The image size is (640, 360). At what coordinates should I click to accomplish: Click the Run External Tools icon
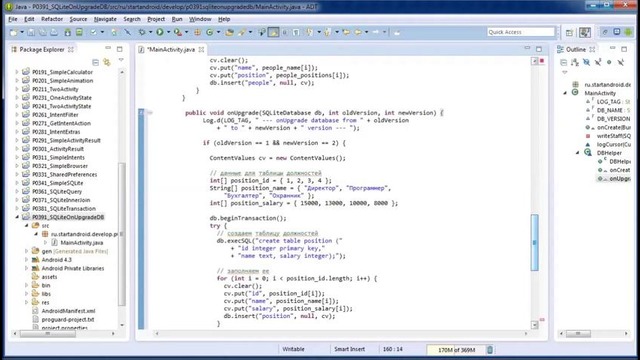178,32
